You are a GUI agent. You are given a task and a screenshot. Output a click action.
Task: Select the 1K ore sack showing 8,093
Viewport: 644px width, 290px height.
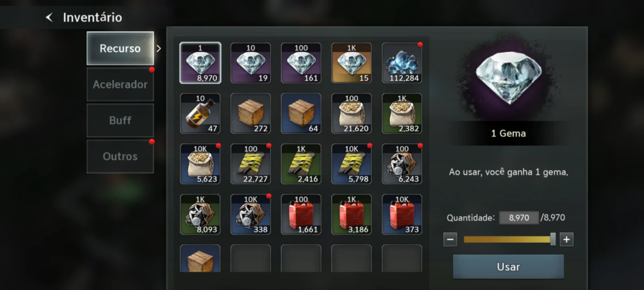click(200, 215)
